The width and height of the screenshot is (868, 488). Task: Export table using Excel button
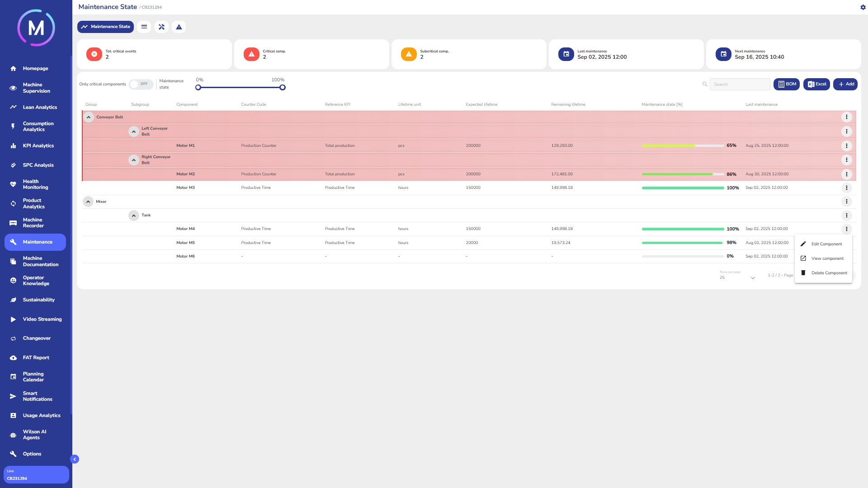click(x=816, y=84)
